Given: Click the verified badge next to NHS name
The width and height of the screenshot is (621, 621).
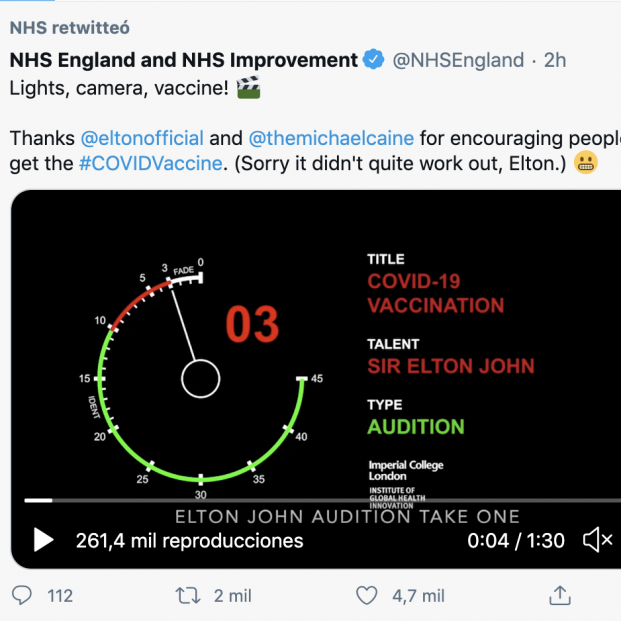Looking at the screenshot, I should [x=374, y=60].
